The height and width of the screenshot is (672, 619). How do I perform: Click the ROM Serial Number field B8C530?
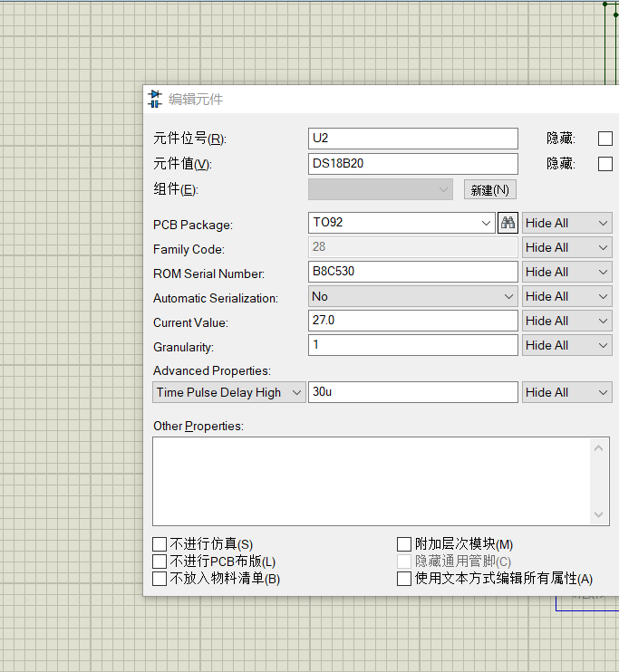coord(412,272)
